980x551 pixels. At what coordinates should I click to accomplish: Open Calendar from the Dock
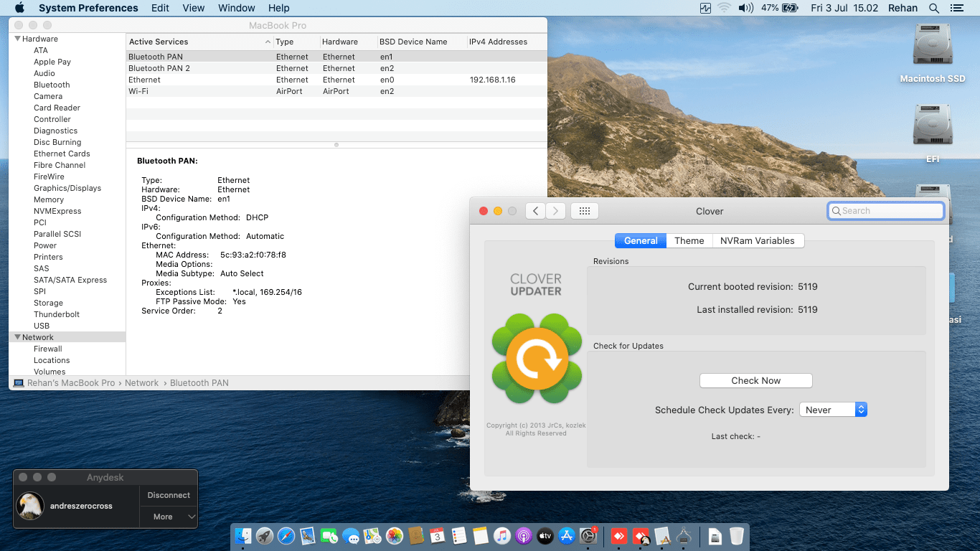438,536
